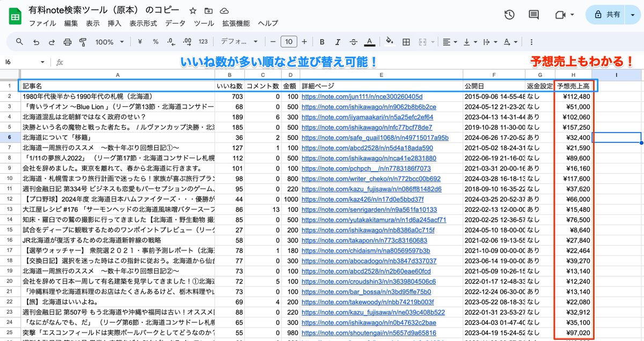The width and height of the screenshot is (644, 341).
Task: Open the データ menu
Action: (175, 24)
